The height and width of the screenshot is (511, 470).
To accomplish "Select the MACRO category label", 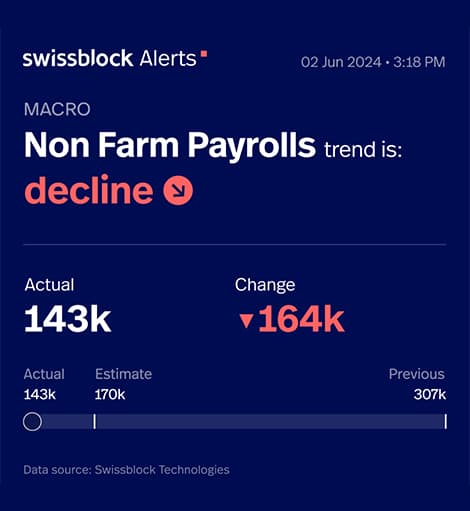I will click(x=57, y=109).
